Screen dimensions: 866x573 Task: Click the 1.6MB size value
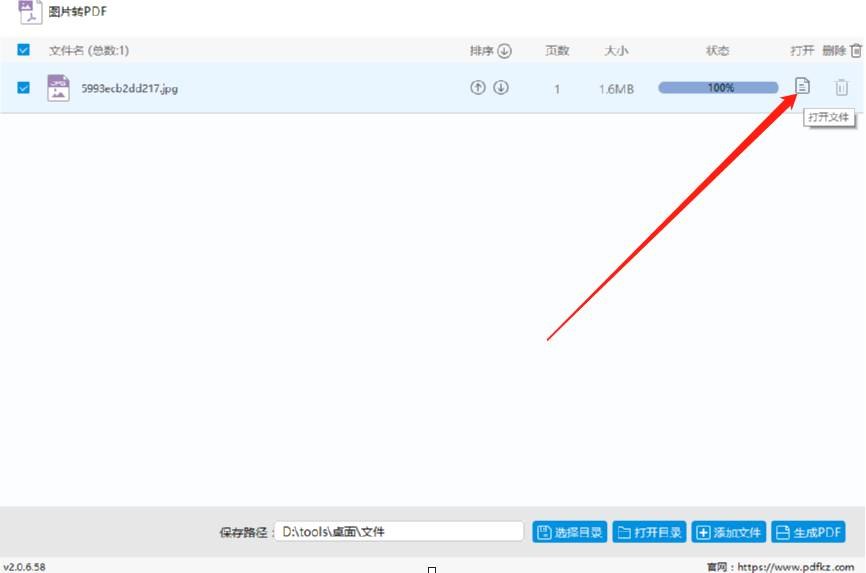pyautogui.click(x=616, y=89)
